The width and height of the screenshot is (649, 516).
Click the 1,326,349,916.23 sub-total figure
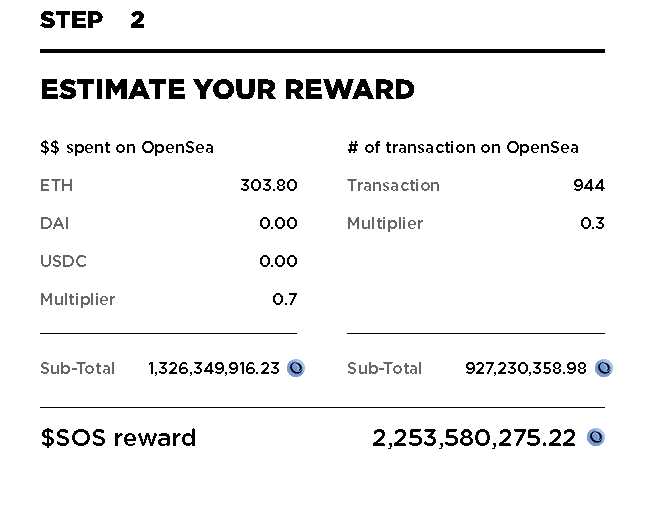(214, 368)
